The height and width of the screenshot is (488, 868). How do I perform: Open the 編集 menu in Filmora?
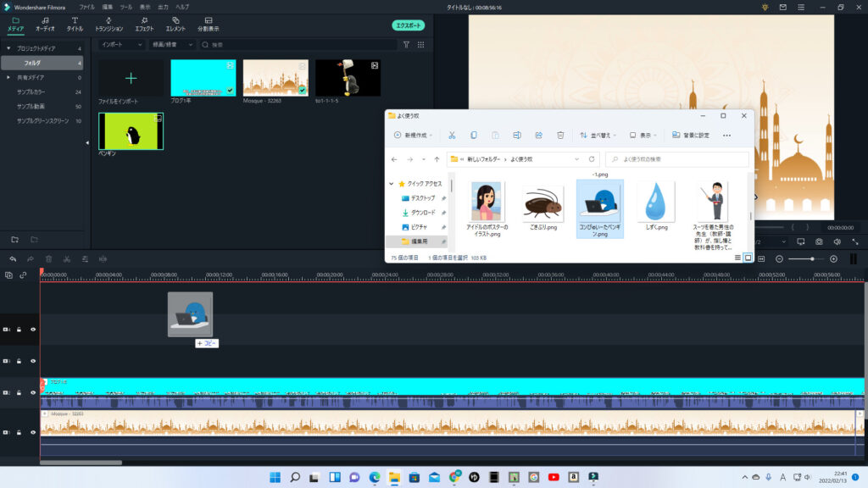click(108, 7)
